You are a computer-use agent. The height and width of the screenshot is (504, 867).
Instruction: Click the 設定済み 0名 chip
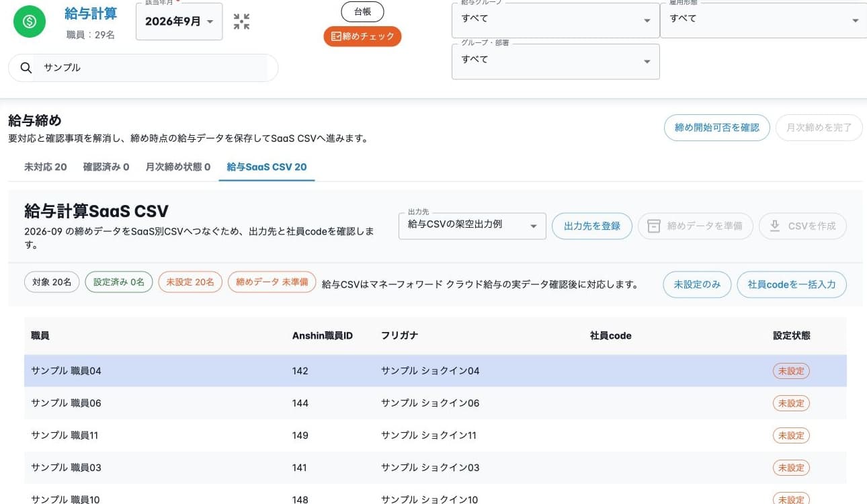(x=119, y=282)
